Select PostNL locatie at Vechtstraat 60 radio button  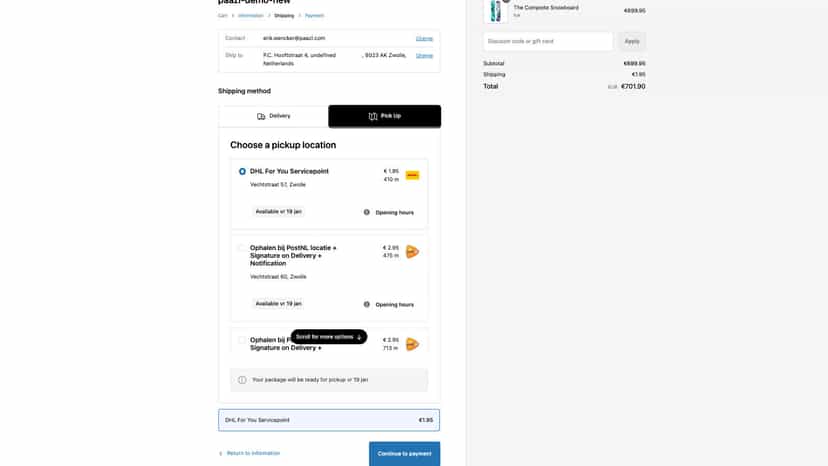click(x=242, y=248)
